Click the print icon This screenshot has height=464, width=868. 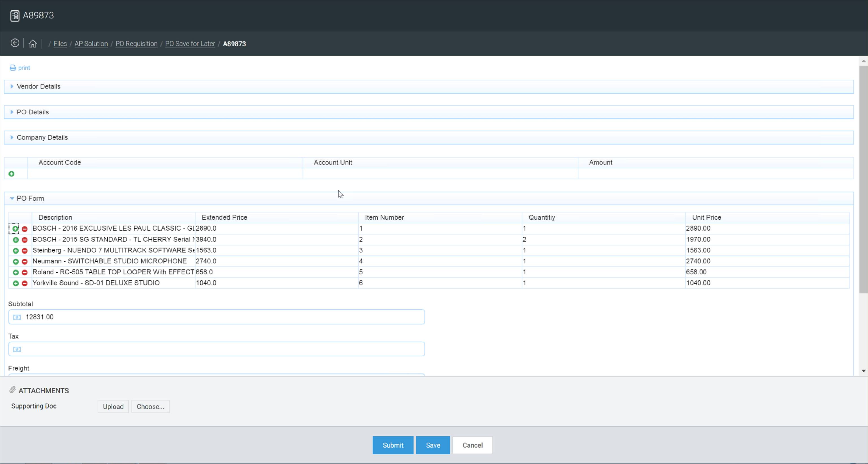(13, 68)
